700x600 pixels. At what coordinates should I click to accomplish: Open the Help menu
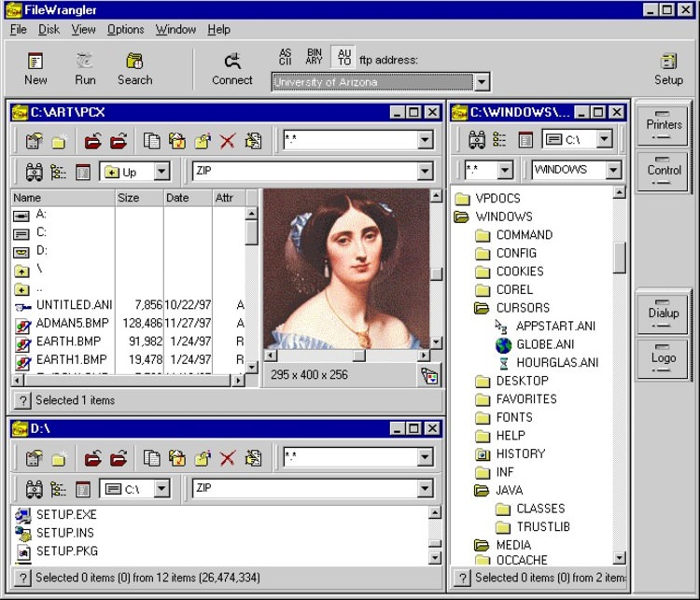click(218, 30)
